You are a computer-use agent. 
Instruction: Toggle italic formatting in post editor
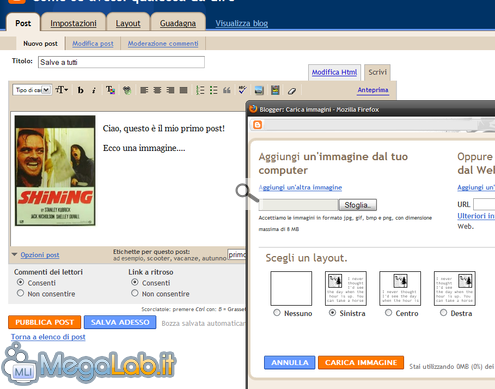[x=94, y=90]
